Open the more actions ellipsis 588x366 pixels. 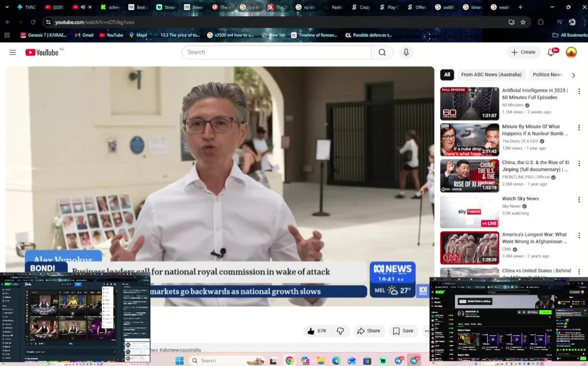pyautogui.click(x=426, y=331)
